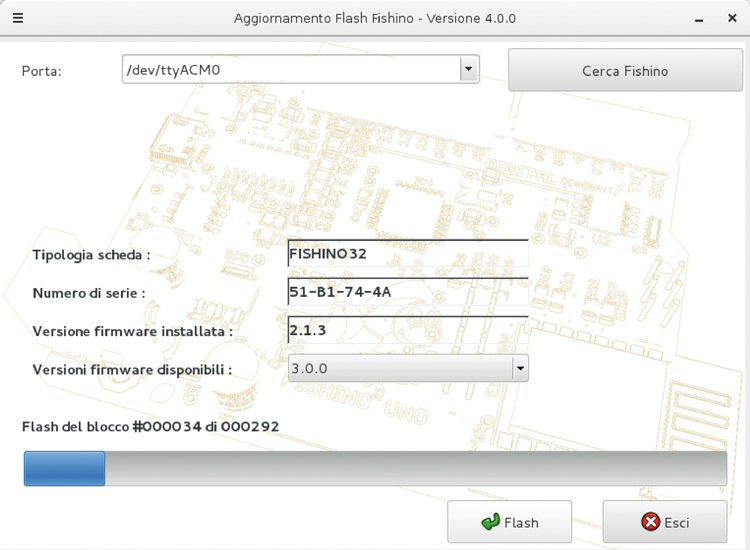The height and width of the screenshot is (550, 750).
Task: Expand the available firmware versions arrow
Action: click(519, 368)
